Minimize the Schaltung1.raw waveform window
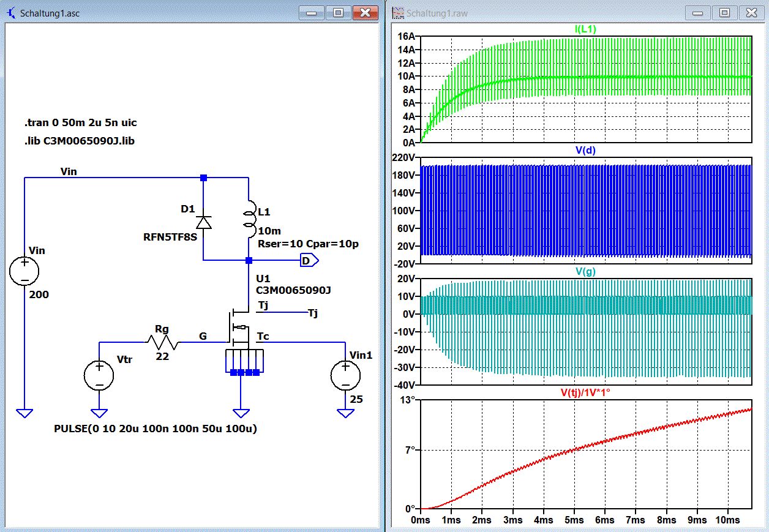The height and width of the screenshot is (532, 769). click(x=697, y=12)
